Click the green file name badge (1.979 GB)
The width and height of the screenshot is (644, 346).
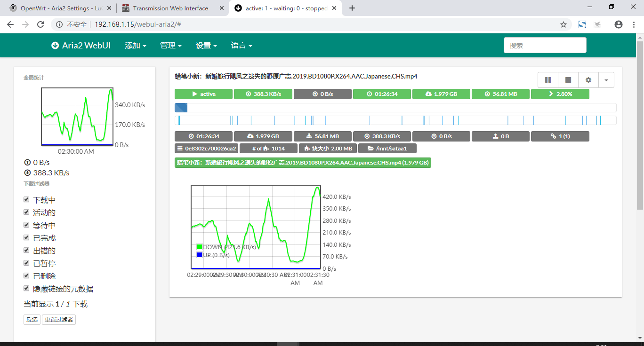click(x=303, y=163)
